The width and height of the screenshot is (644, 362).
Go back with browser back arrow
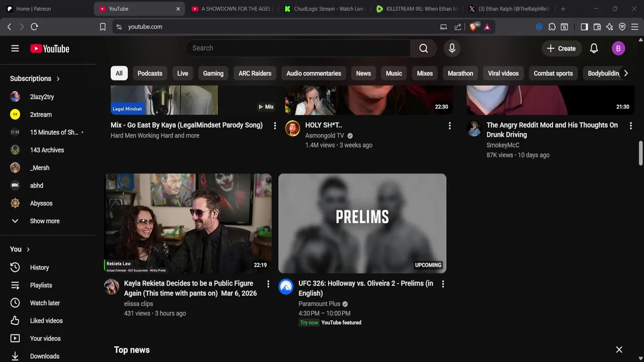coord(10,27)
